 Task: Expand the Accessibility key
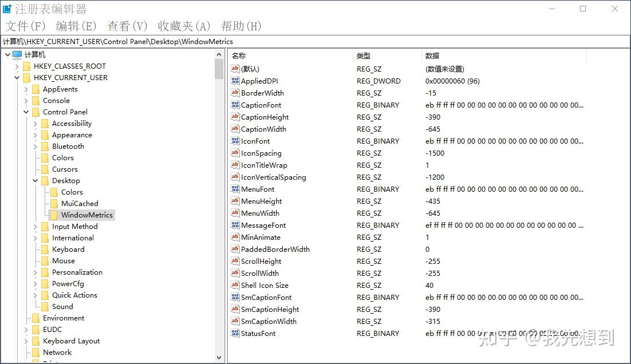pyautogui.click(x=35, y=124)
